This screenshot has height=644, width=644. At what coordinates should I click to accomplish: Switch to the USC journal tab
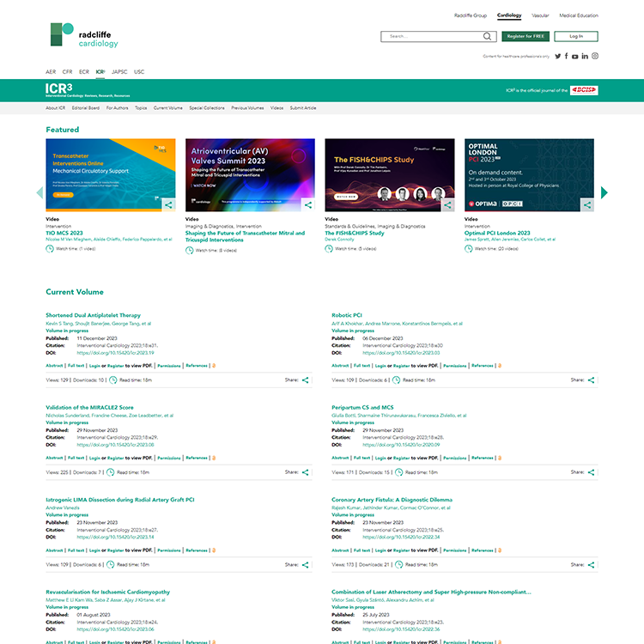[139, 71]
